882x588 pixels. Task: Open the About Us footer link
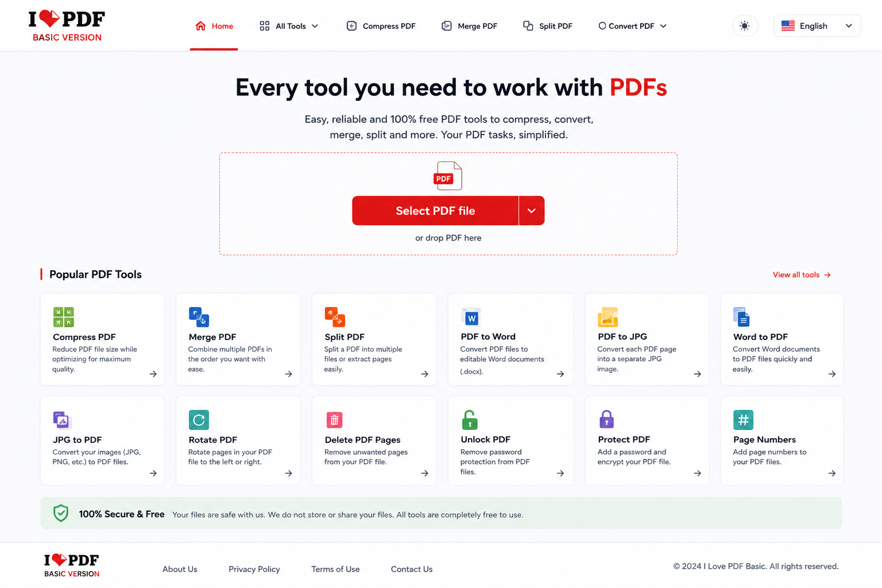click(x=180, y=569)
